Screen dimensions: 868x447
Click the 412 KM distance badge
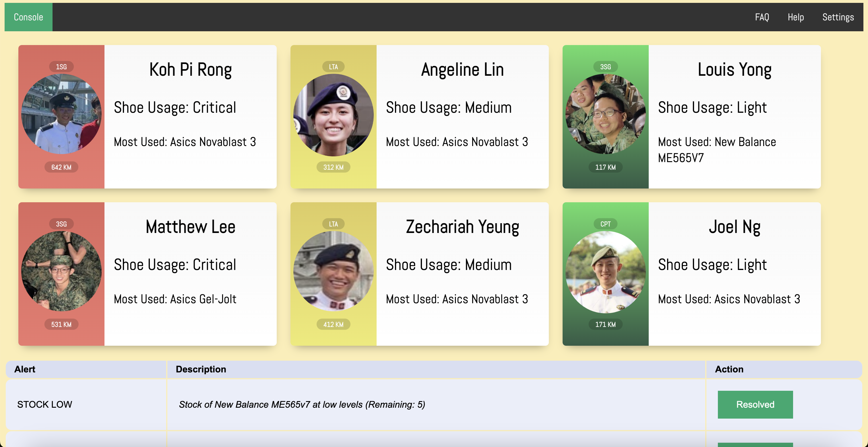click(x=333, y=324)
